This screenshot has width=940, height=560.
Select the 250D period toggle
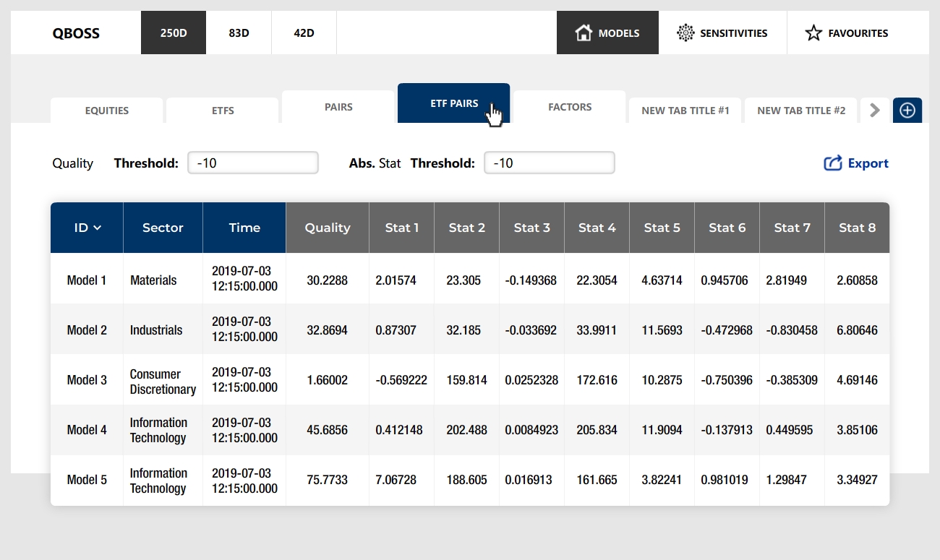point(174,33)
